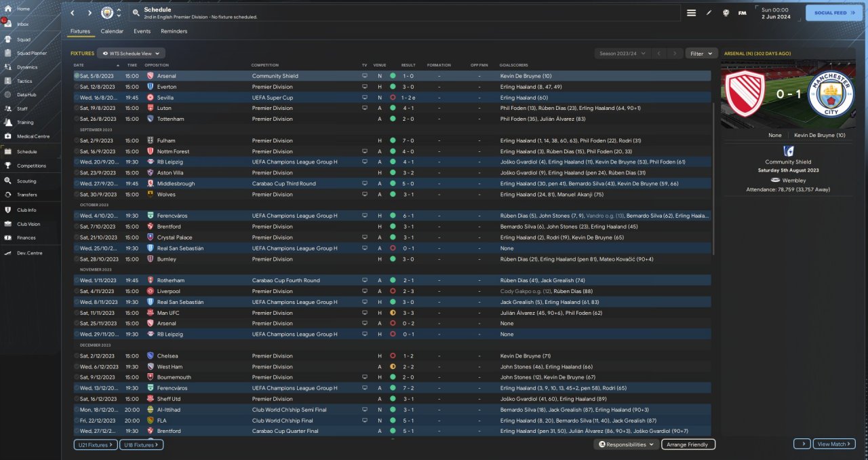Select the Luton fixture row marker
This screenshot has width=868, height=460.
[x=77, y=108]
